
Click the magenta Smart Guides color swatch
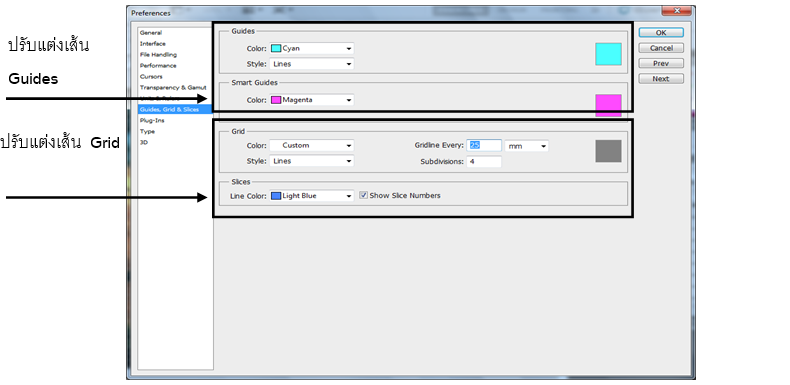608,105
